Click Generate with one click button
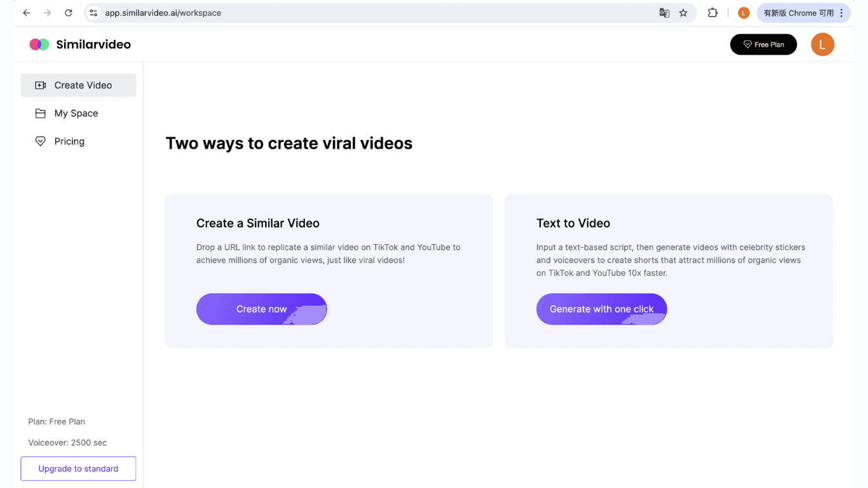 601,309
